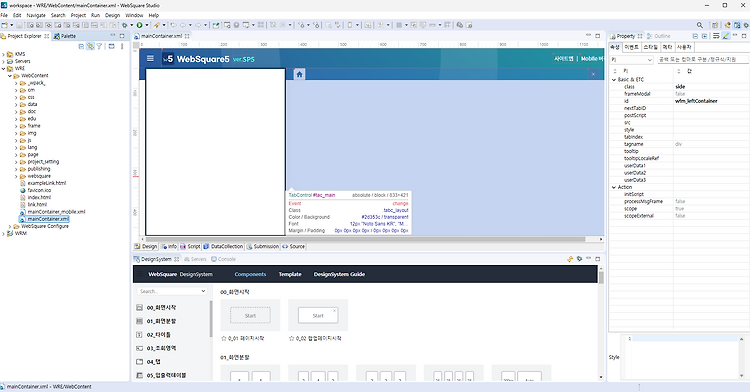The image size is (750, 392).
Task: Click the design canvas horizontal scrollbar
Action: (365, 239)
